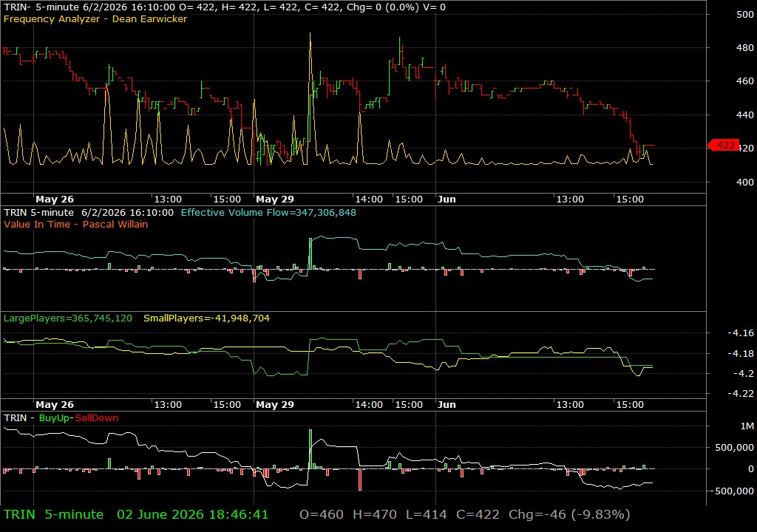Viewport: 757px width, 532px height.
Task: Click the red 'SellDown' legend label
Action: click(x=97, y=418)
